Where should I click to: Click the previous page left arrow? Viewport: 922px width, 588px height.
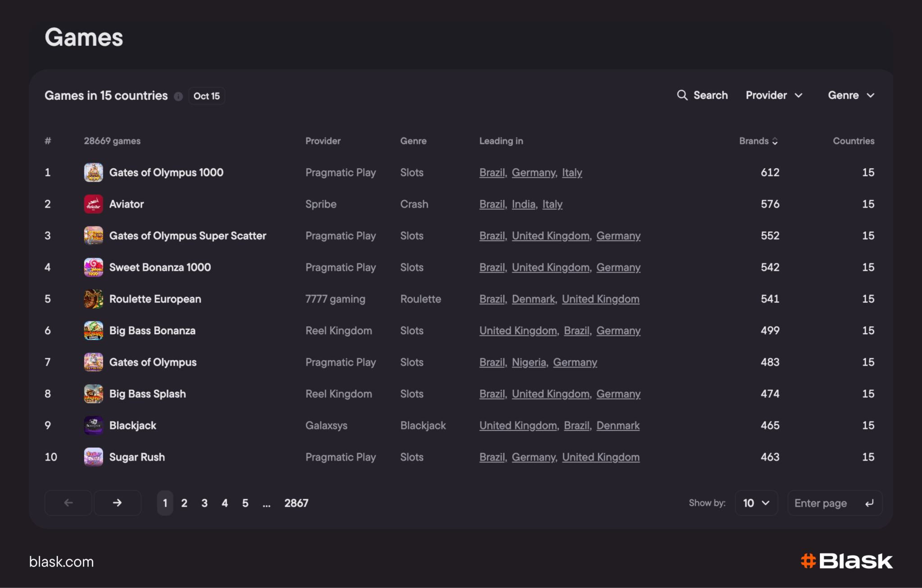click(x=68, y=503)
